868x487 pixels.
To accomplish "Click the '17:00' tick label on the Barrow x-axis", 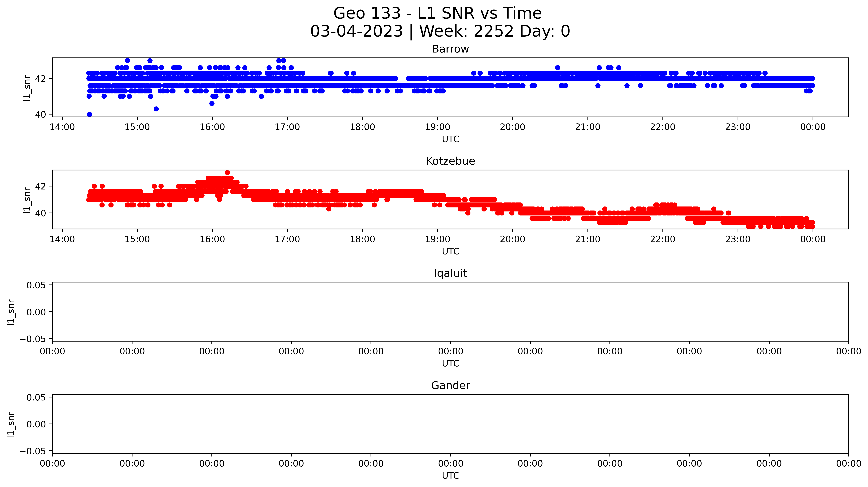I will [287, 127].
